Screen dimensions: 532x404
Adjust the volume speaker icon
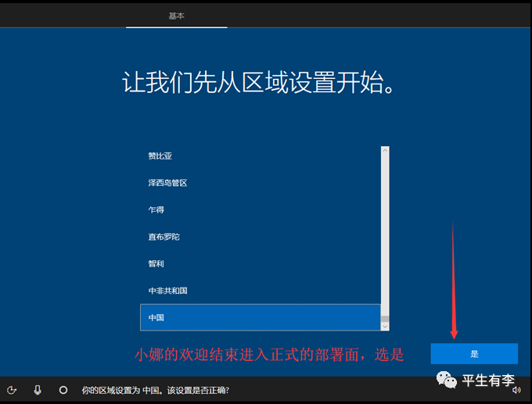[516, 390]
